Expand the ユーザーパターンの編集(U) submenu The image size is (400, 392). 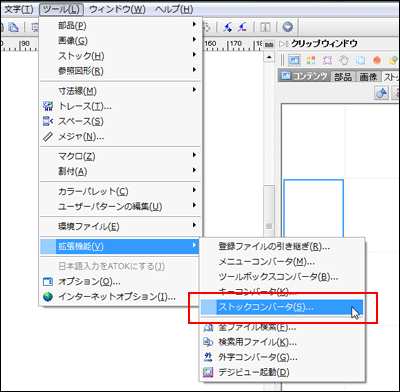pyautogui.click(x=121, y=206)
